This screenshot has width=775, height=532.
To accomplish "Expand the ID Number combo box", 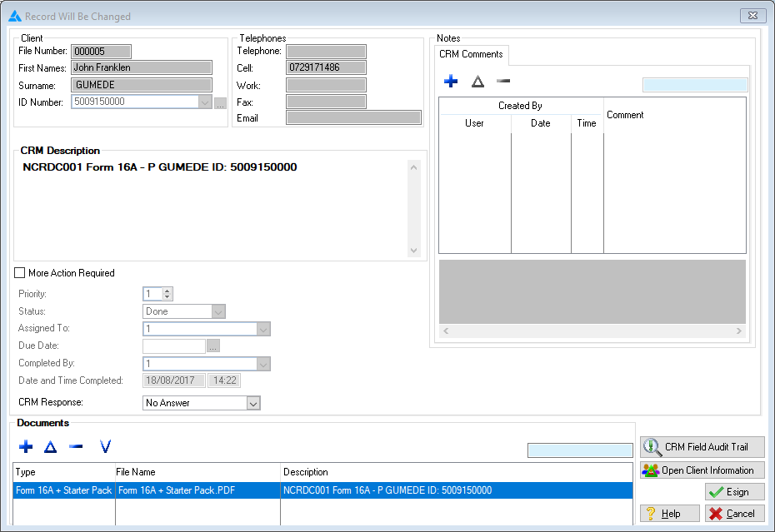I will [205, 102].
